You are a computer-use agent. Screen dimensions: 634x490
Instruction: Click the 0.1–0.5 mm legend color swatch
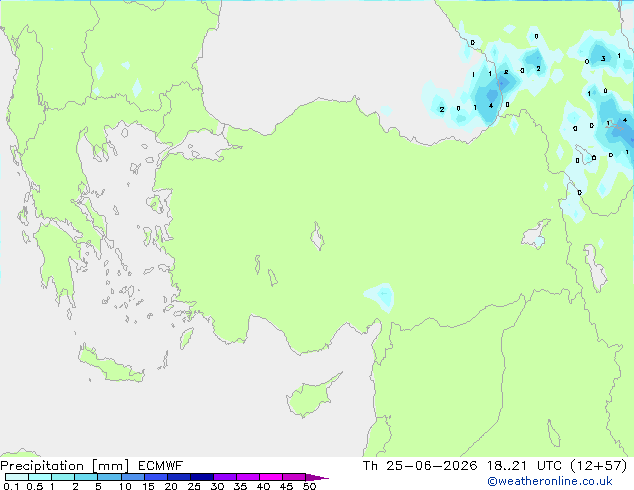tap(17, 477)
